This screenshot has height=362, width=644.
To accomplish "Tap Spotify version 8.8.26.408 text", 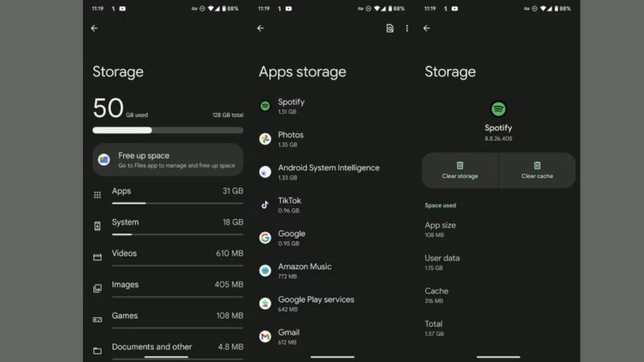I will pyautogui.click(x=498, y=139).
